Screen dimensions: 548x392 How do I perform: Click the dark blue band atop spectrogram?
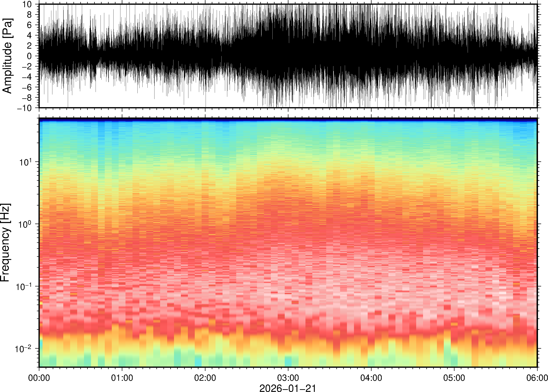point(288,119)
